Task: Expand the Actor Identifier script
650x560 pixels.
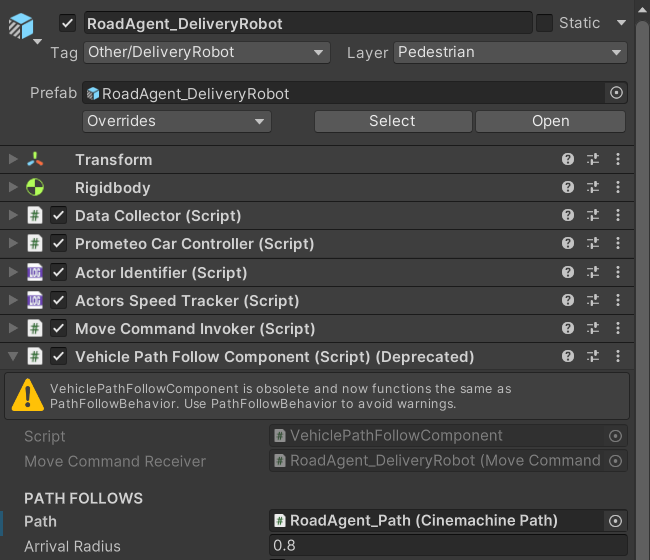Action: 13,272
